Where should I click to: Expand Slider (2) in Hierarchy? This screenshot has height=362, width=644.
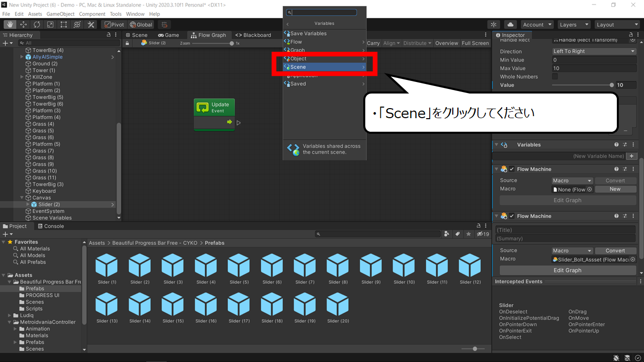point(28,204)
